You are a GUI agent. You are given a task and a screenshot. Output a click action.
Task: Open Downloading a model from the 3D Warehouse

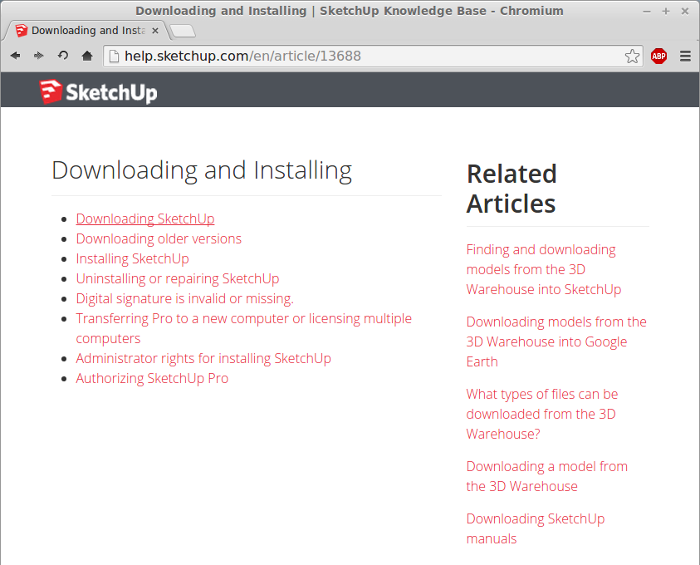coord(547,476)
